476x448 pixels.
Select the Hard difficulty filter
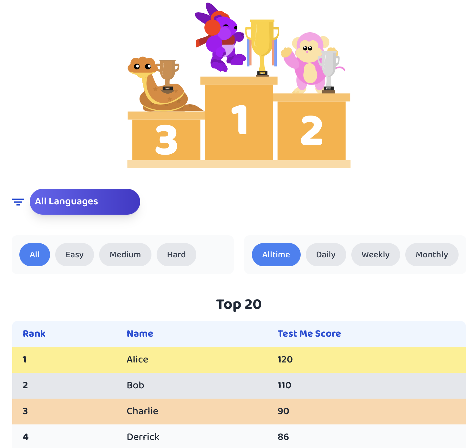(176, 255)
